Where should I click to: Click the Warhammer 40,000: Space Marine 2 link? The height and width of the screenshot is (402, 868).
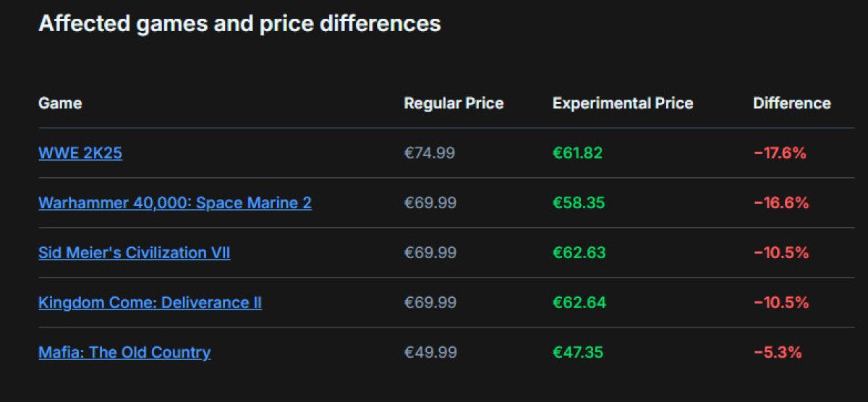[x=175, y=203]
